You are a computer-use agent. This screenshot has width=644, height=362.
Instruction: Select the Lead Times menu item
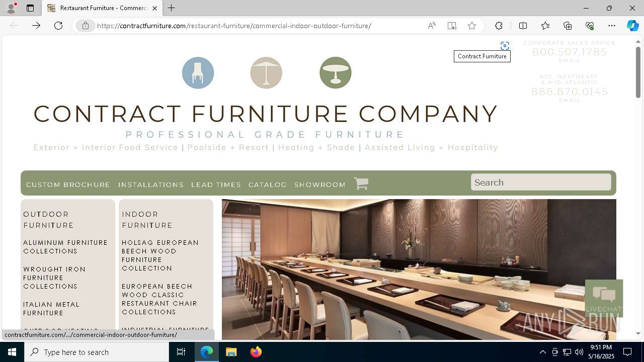coord(216,185)
